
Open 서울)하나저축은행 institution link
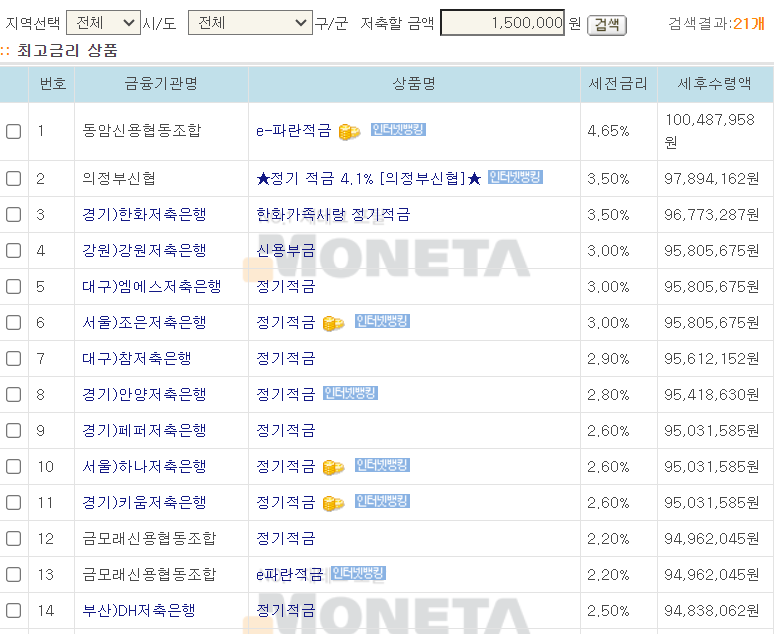point(144,467)
